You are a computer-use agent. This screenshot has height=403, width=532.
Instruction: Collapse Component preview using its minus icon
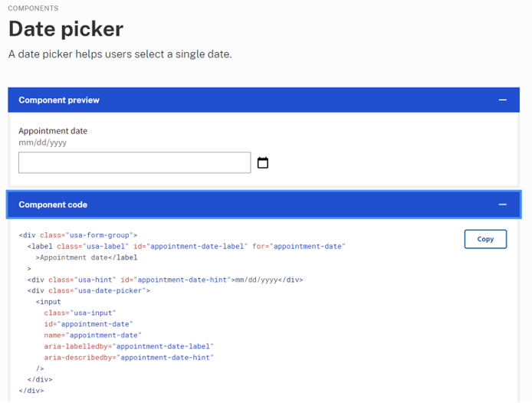pos(502,100)
